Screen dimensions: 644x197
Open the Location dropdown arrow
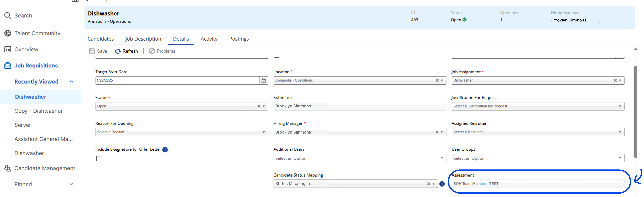click(x=442, y=80)
